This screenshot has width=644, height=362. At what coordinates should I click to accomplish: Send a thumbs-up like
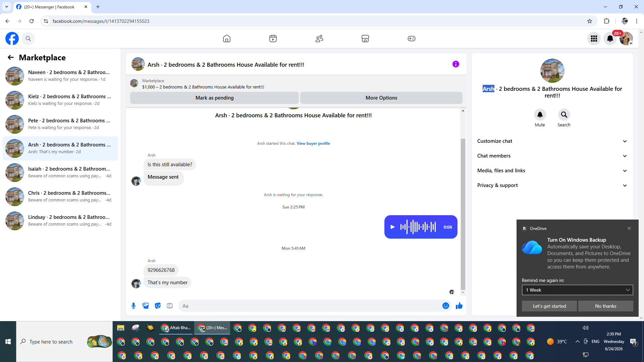(459, 306)
